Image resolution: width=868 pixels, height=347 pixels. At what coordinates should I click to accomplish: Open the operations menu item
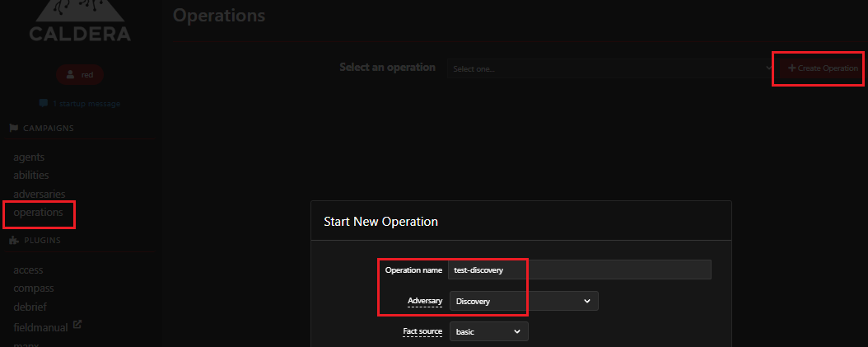coord(38,213)
